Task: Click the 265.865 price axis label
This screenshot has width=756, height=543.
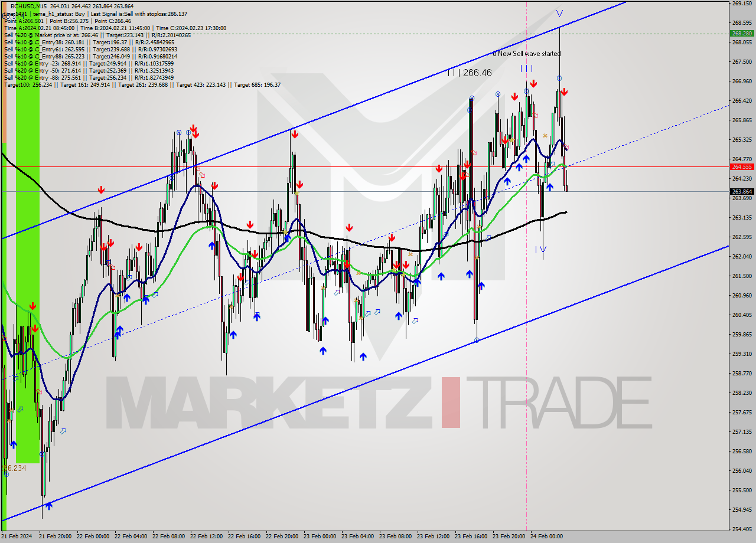Action: (742, 120)
